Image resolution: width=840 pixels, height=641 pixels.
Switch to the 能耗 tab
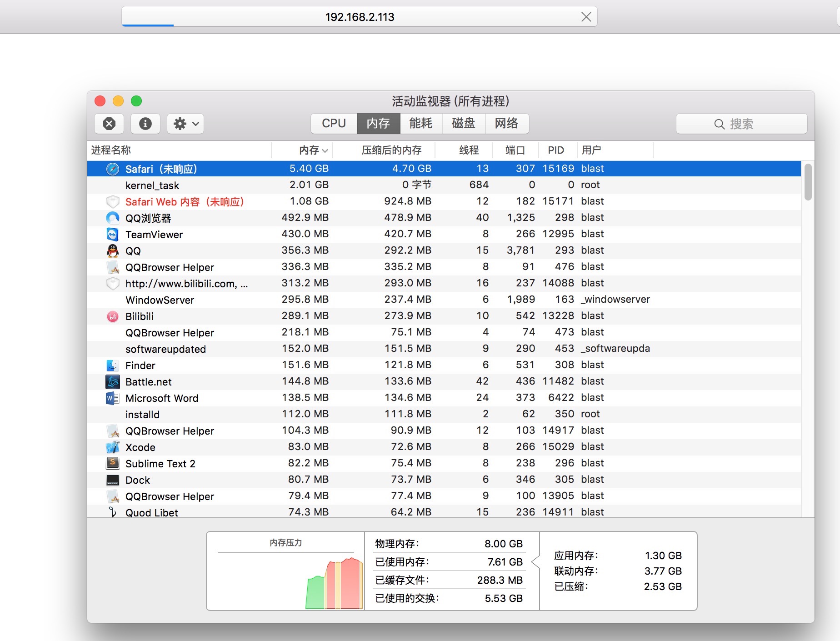click(x=421, y=124)
